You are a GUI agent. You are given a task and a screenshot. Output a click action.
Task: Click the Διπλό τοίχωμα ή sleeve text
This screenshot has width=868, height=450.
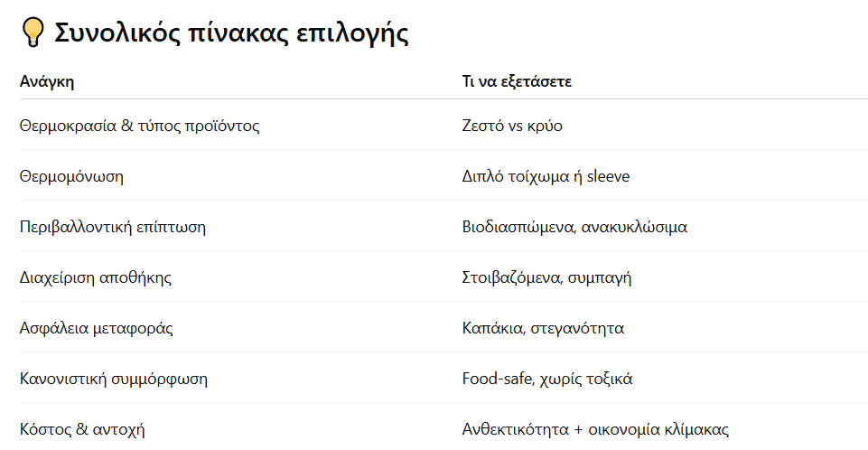[546, 176]
